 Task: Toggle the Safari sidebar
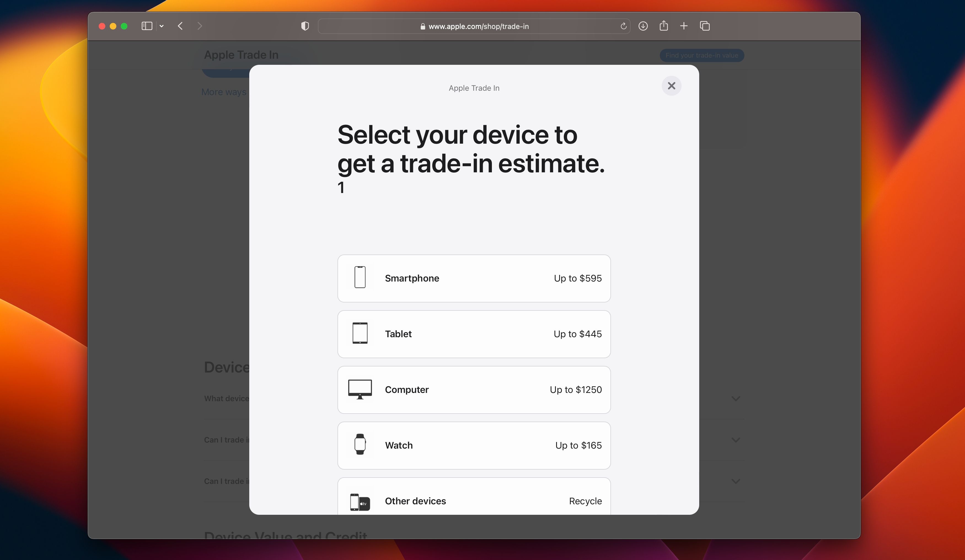pos(147,26)
